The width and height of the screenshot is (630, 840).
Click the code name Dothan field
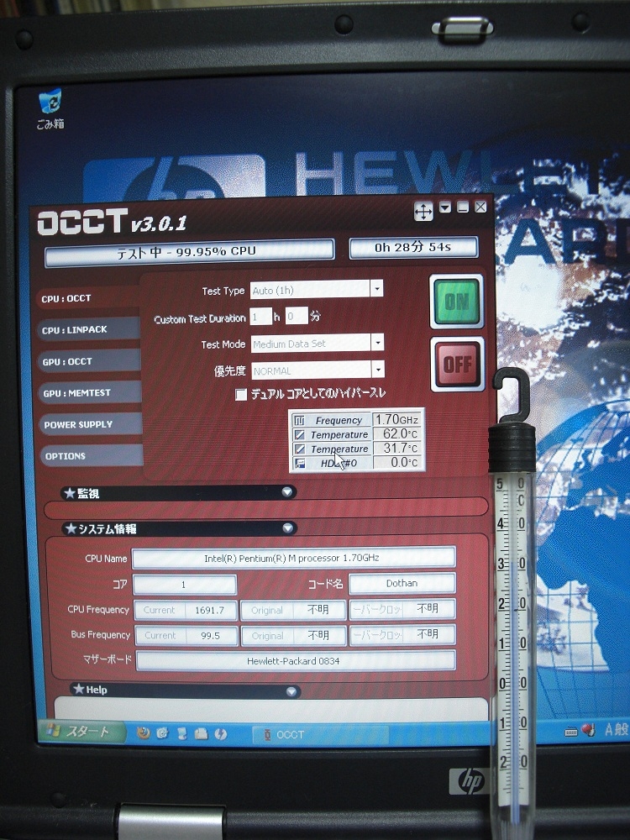pyautogui.click(x=402, y=584)
